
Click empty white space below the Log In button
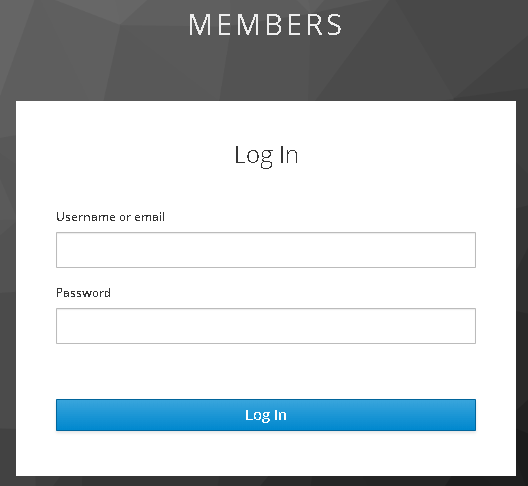[266, 453]
